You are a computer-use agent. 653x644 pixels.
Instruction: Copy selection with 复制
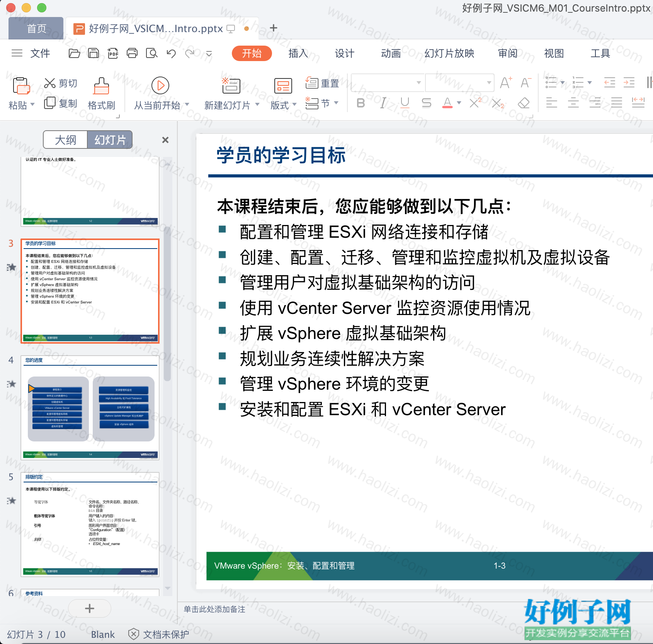pyautogui.click(x=61, y=103)
